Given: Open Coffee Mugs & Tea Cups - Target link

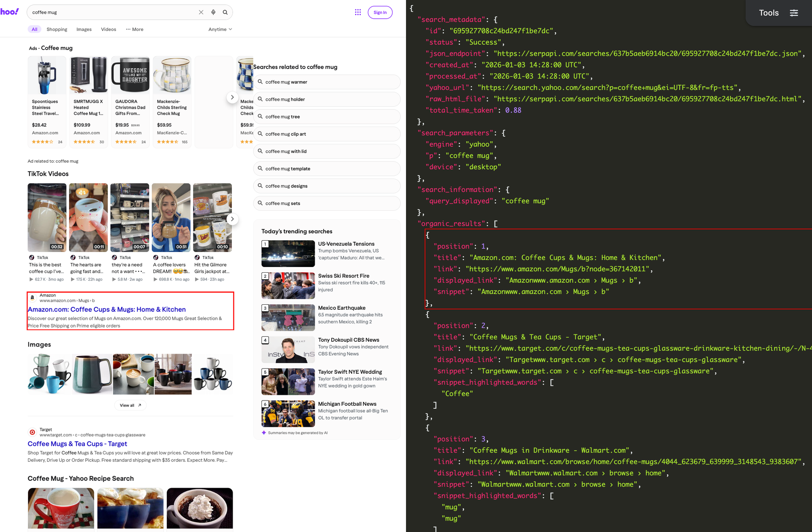Looking at the screenshot, I should point(77,444).
